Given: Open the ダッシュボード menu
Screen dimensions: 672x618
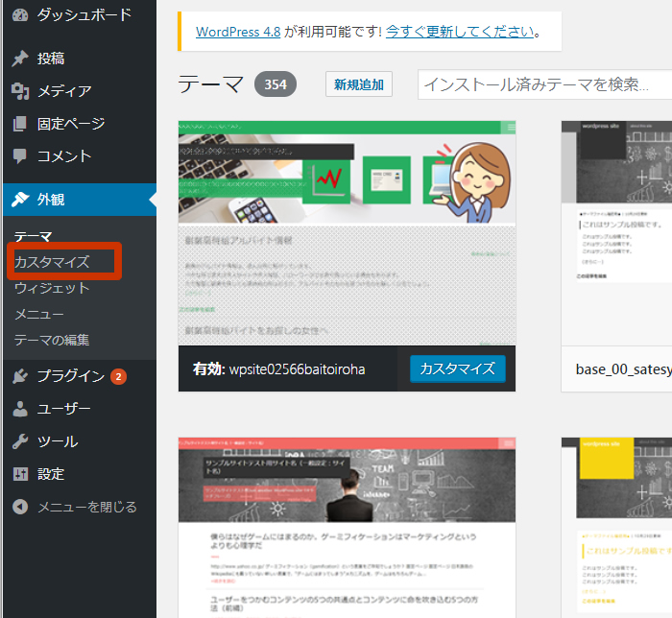Looking at the screenshot, I should (84, 15).
